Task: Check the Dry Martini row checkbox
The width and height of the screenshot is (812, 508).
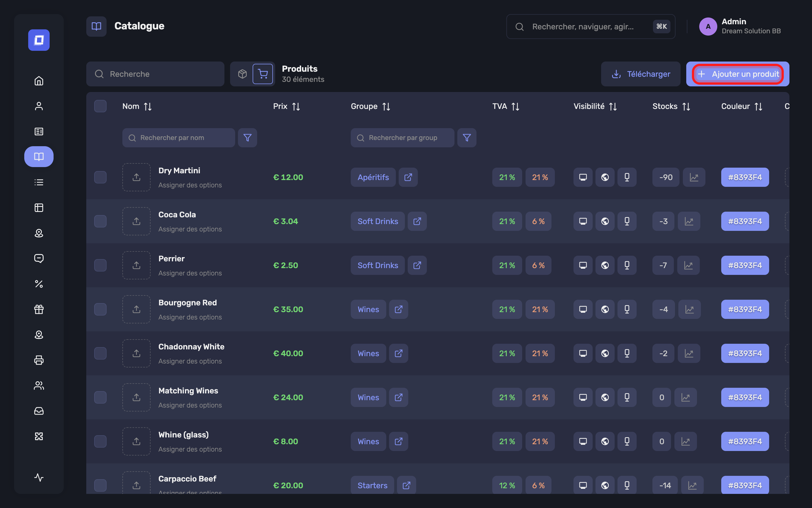Action: pyautogui.click(x=100, y=177)
